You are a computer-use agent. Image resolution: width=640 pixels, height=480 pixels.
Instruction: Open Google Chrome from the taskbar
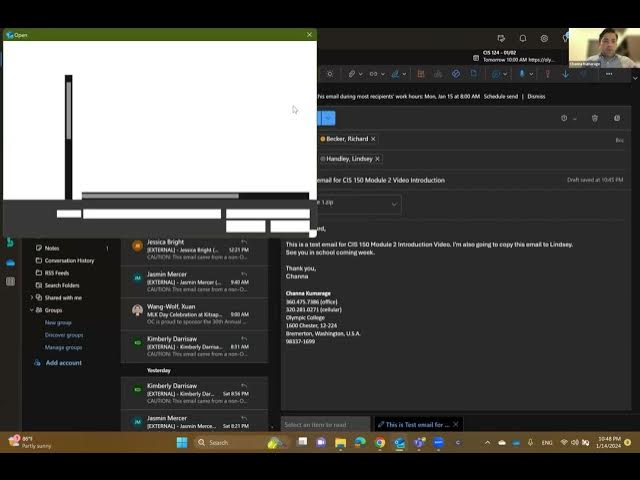tap(380, 442)
